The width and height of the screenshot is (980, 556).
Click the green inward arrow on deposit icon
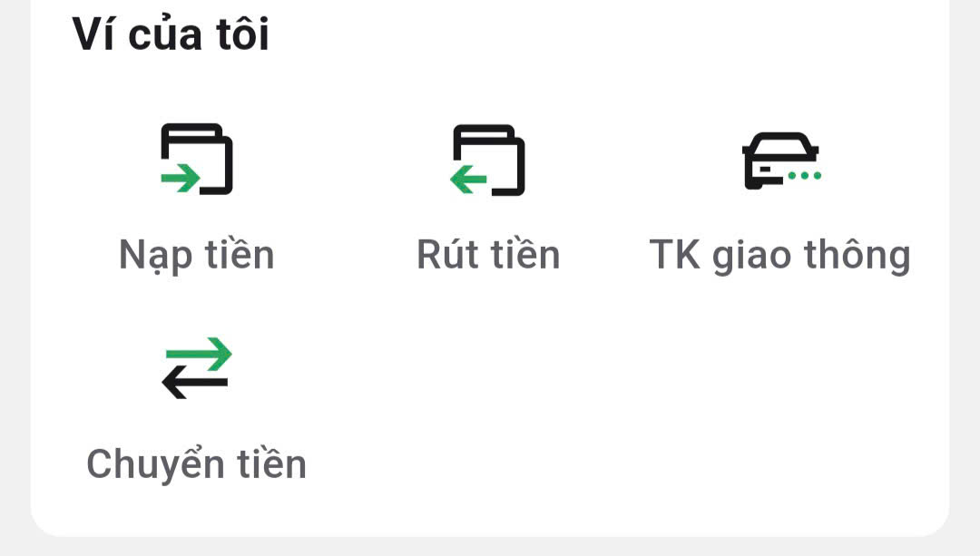[x=180, y=178]
